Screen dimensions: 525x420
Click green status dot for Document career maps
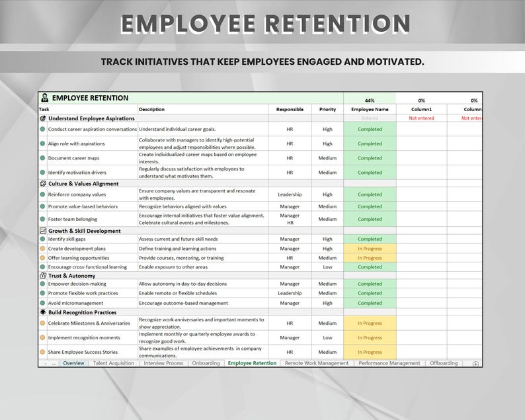[x=42, y=158]
